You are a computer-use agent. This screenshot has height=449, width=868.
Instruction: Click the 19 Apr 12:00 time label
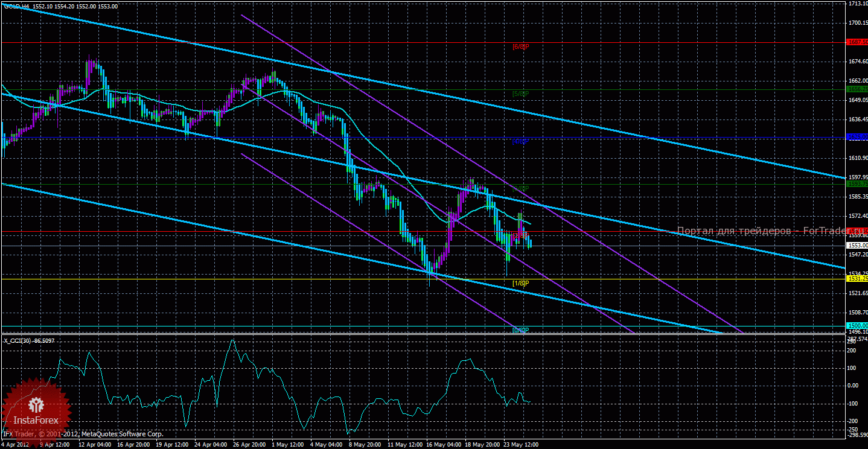click(173, 444)
